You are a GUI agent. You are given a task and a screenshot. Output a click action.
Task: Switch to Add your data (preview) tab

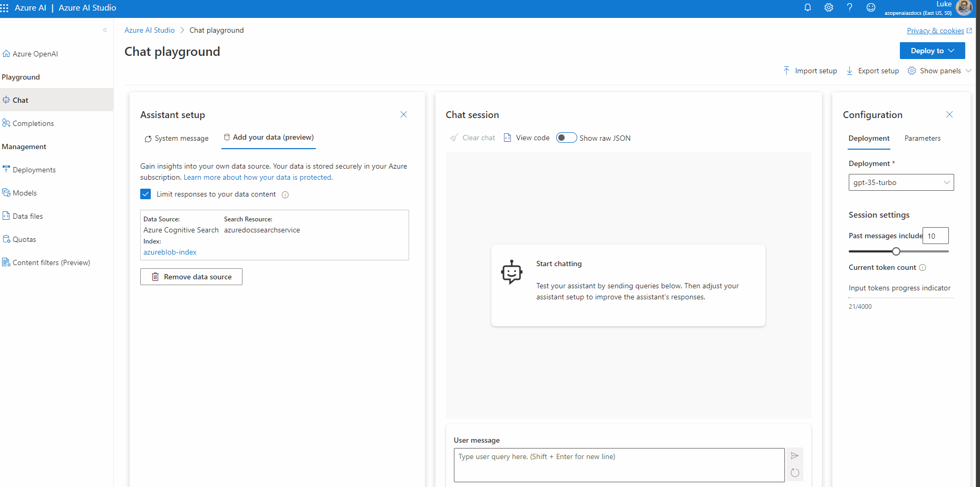268,137
